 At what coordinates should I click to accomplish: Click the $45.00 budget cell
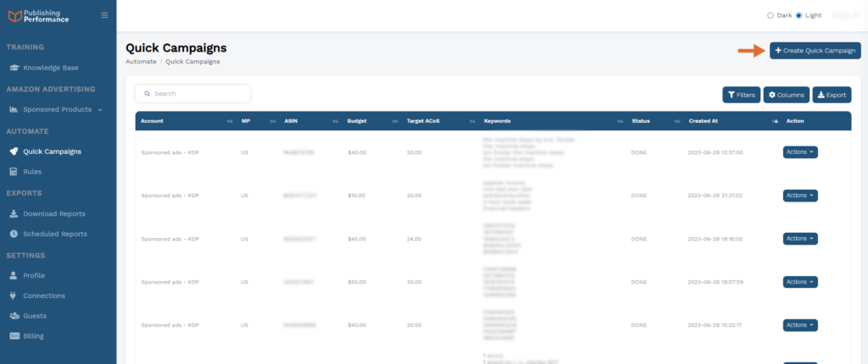click(x=357, y=239)
